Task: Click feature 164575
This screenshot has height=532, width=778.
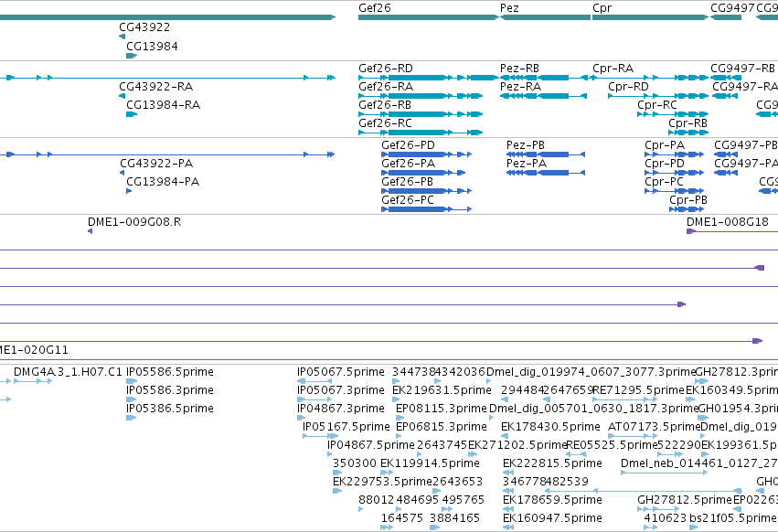Action: point(402,518)
